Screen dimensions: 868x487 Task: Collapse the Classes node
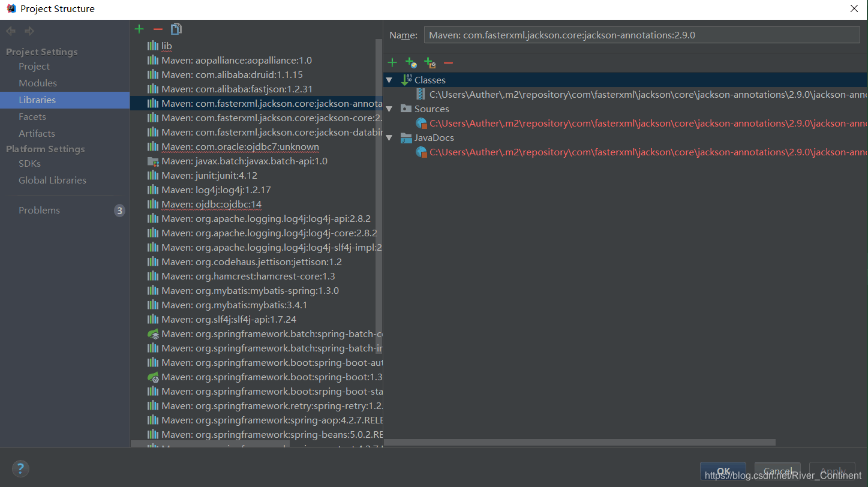[x=389, y=80]
